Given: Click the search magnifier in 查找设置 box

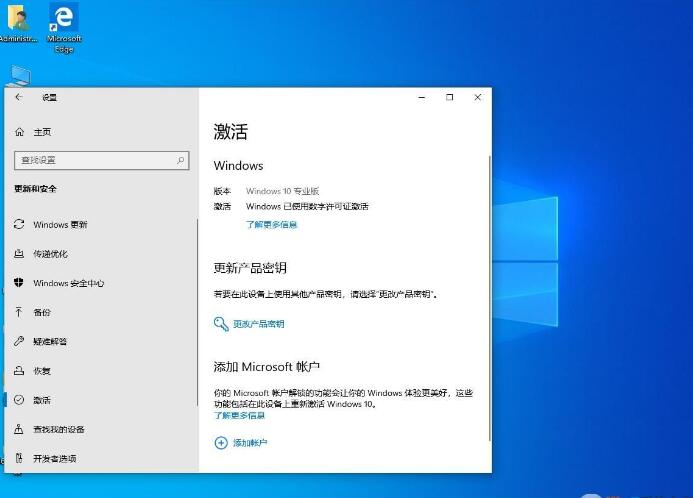Looking at the screenshot, I should 180,160.
